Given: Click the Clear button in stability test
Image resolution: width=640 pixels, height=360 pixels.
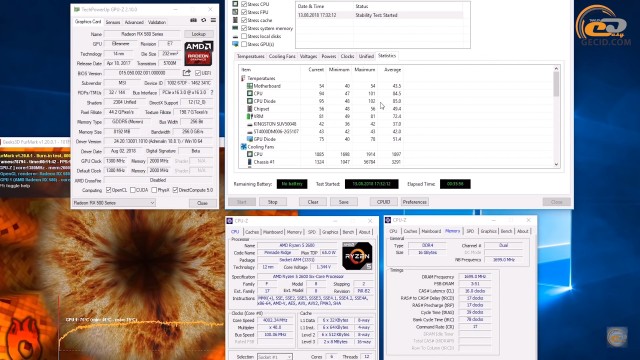Looking at the screenshot, I should click(313, 202).
